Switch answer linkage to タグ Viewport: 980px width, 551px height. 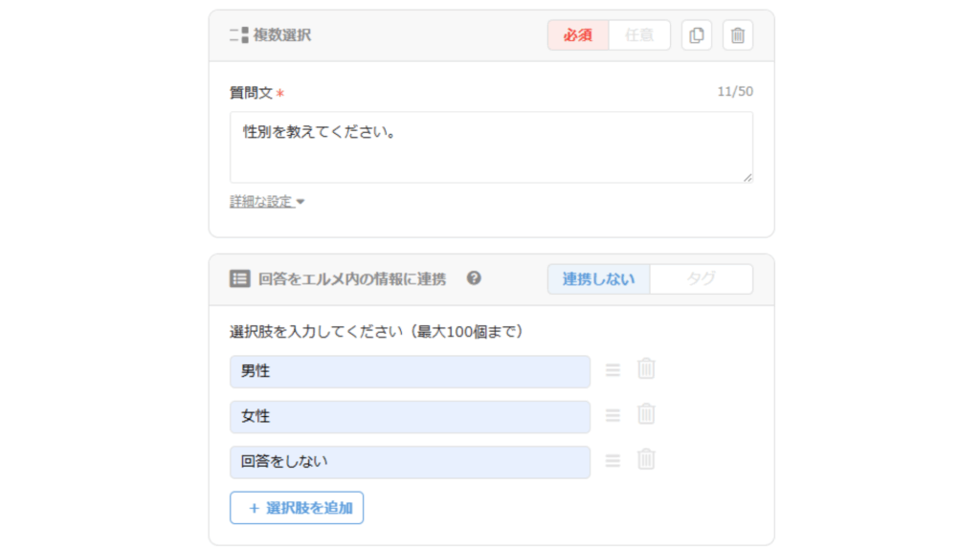click(701, 279)
